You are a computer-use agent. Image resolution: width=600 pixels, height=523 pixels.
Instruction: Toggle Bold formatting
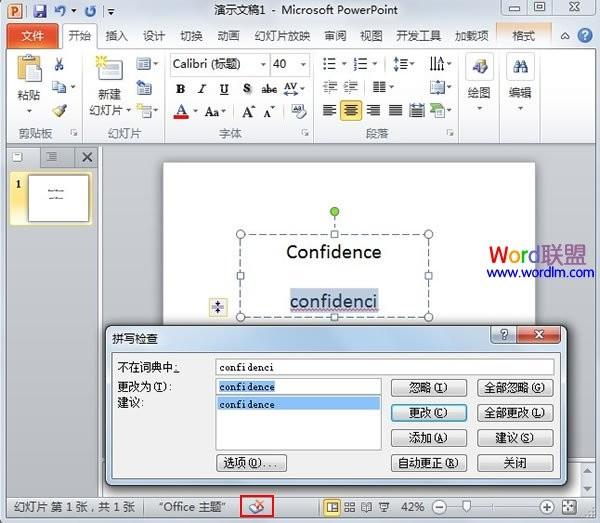181,89
